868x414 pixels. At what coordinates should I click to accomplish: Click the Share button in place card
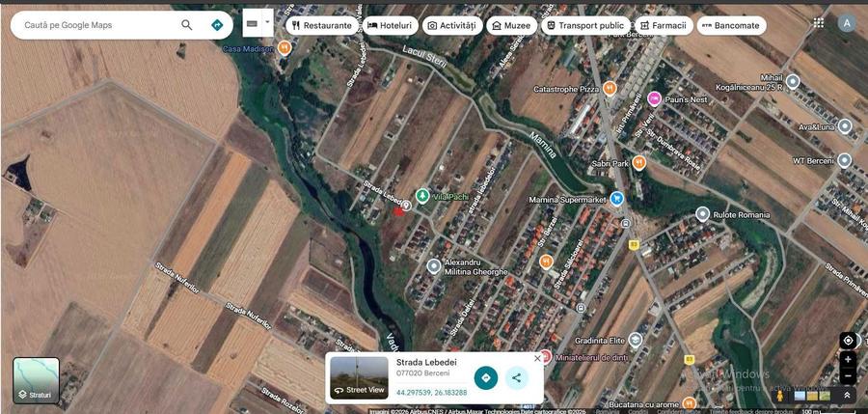(x=517, y=378)
